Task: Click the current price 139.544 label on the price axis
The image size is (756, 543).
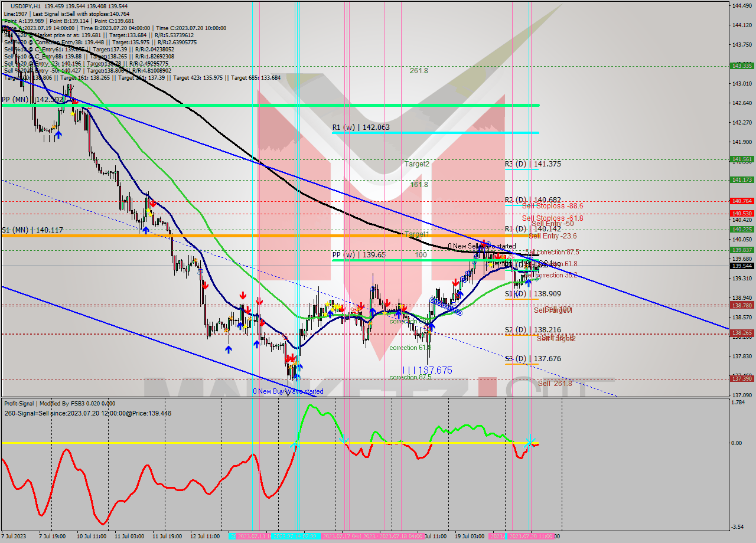Action: [x=742, y=266]
